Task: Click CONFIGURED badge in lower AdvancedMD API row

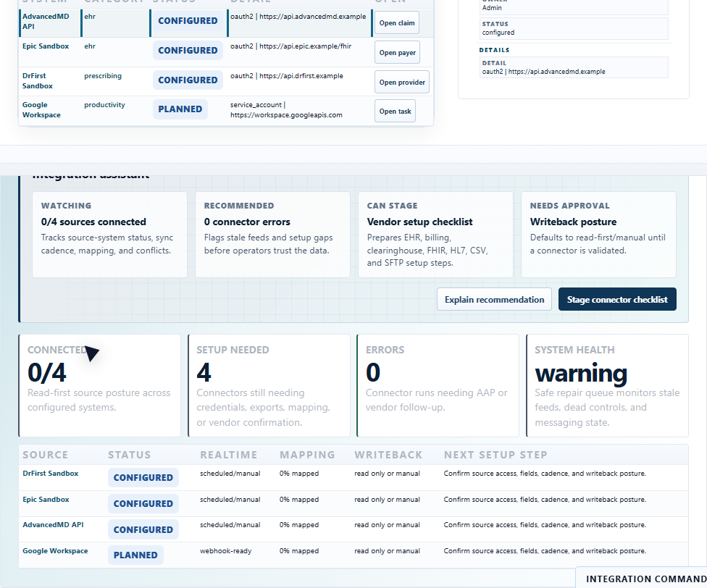Action: (x=143, y=530)
